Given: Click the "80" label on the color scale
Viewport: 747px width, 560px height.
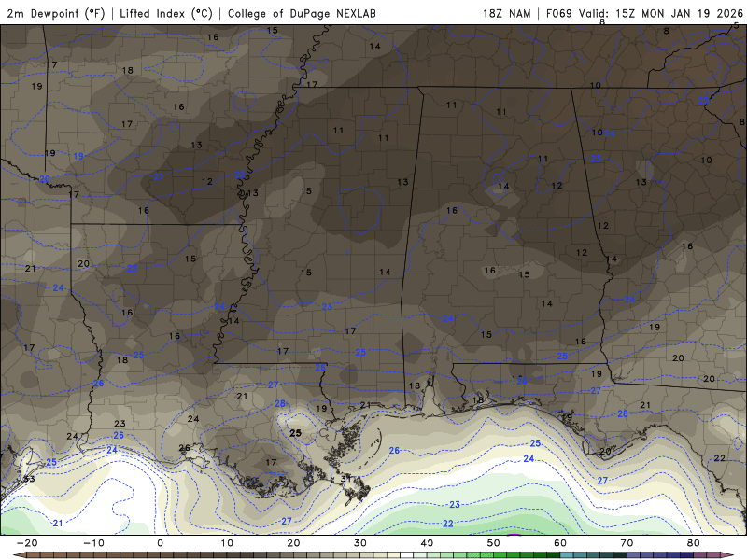Looking at the screenshot, I should point(694,543).
